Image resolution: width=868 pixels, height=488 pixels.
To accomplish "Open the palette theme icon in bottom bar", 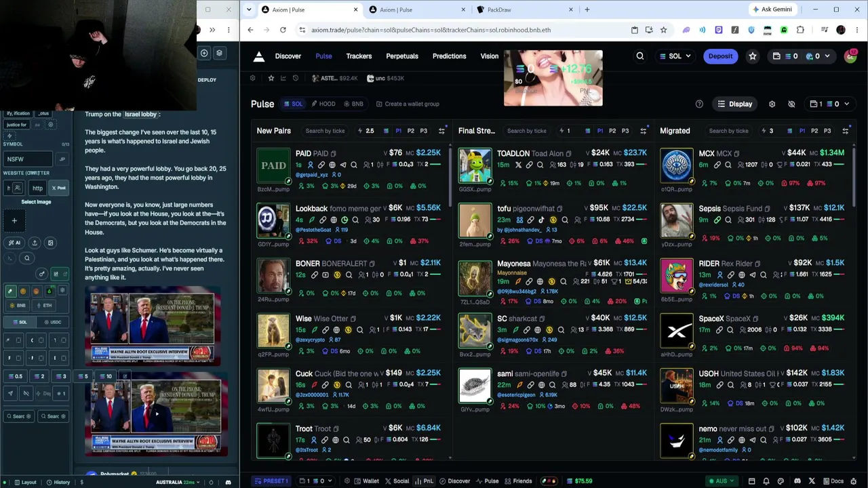I will [781, 481].
